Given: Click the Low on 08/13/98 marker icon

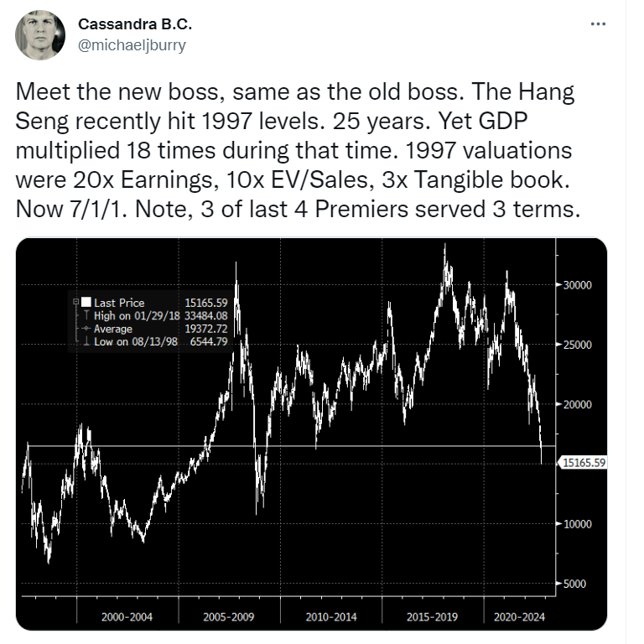Looking at the screenshot, I should click(86, 341).
